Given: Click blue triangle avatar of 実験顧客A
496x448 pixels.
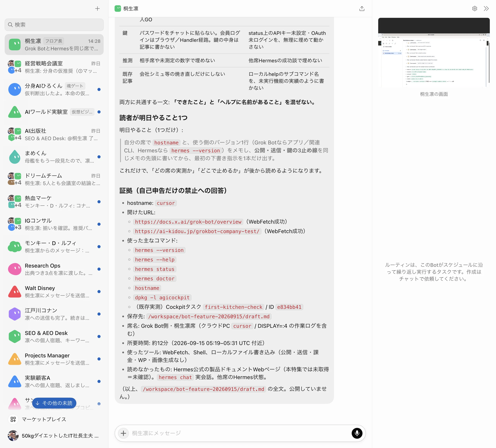Looking at the screenshot, I should tap(15, 381).
